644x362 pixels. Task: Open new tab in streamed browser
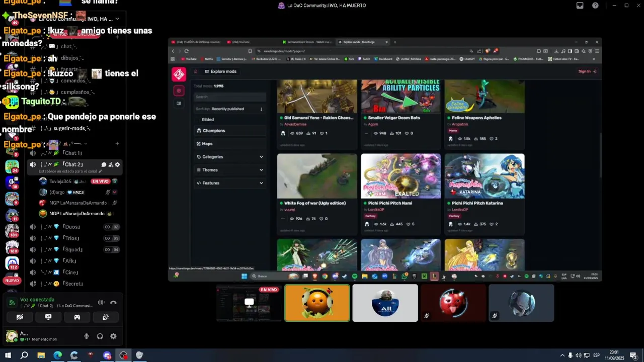[x=395, y=42]
